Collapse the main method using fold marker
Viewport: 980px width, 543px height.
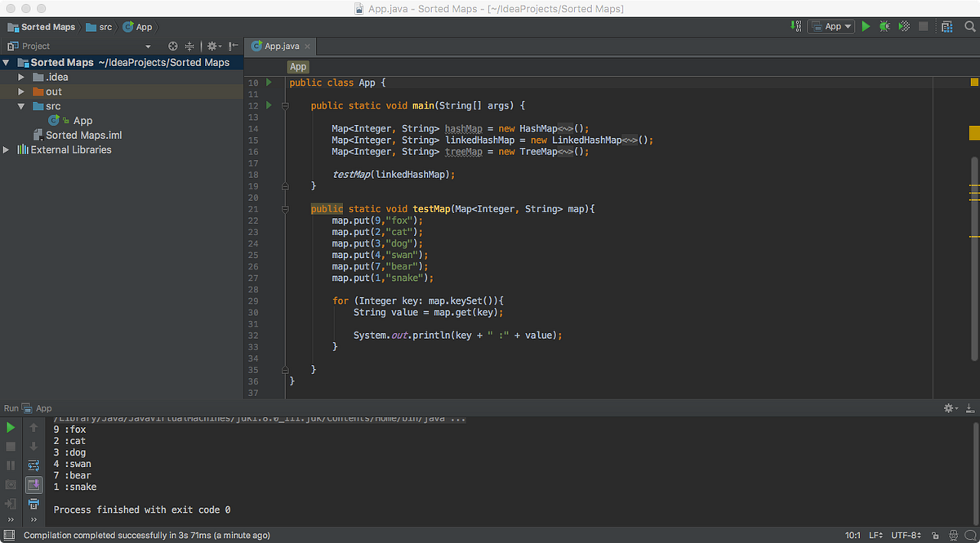point(285,106)
